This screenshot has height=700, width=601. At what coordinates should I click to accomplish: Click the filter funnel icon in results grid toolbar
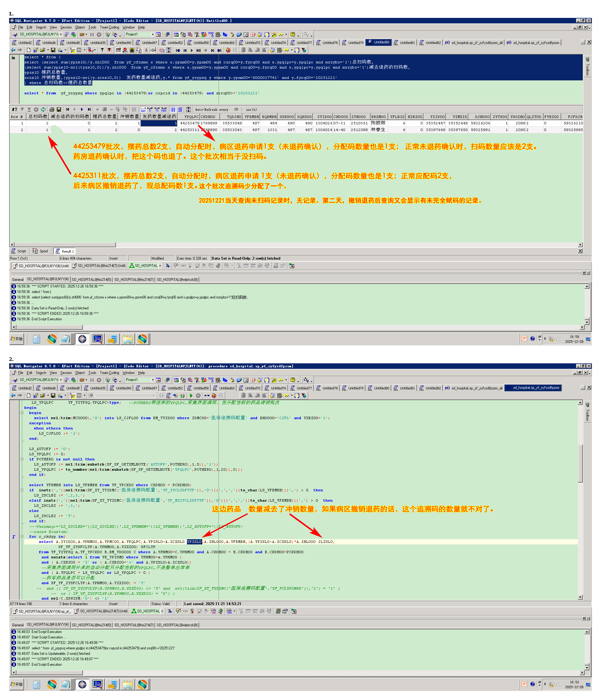[22, 109]
